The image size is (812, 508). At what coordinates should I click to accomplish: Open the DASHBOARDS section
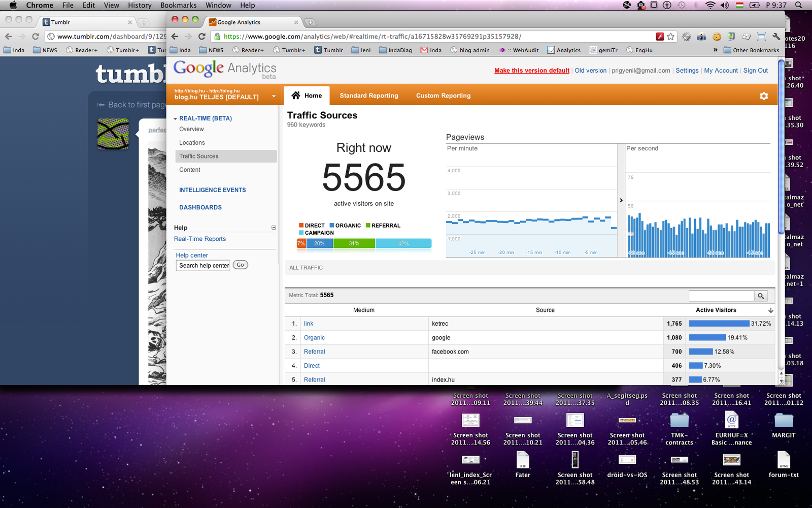(x=200, y=207)
